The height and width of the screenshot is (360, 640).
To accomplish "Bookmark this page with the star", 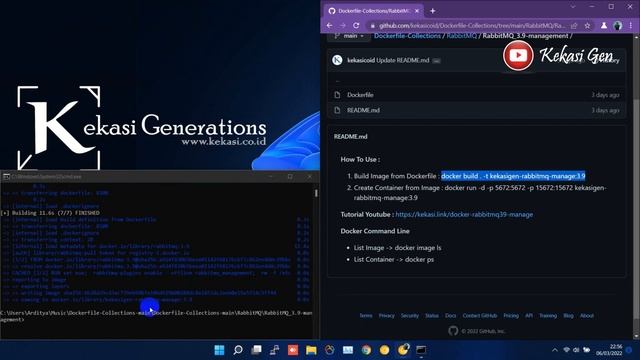I will [x=587, y=25].
